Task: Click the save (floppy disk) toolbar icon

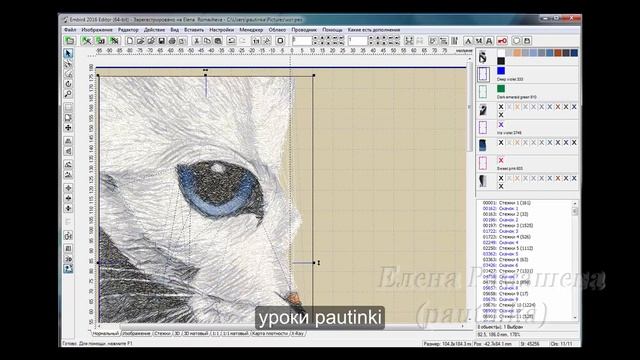Action: 162,41
